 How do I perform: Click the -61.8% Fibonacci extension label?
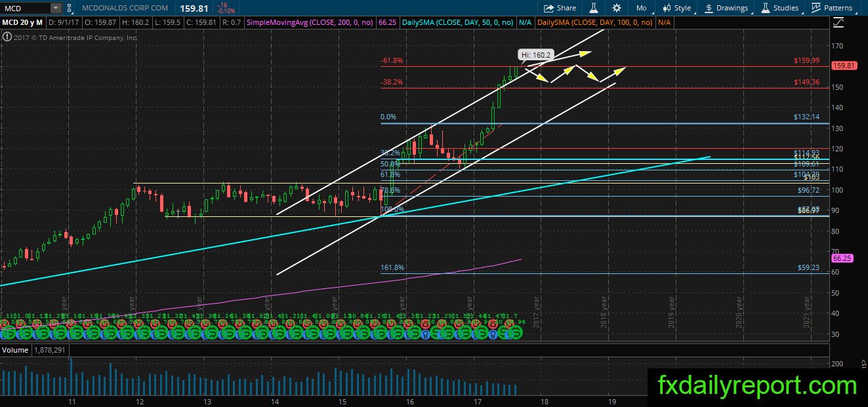click(x=392, y=60)
